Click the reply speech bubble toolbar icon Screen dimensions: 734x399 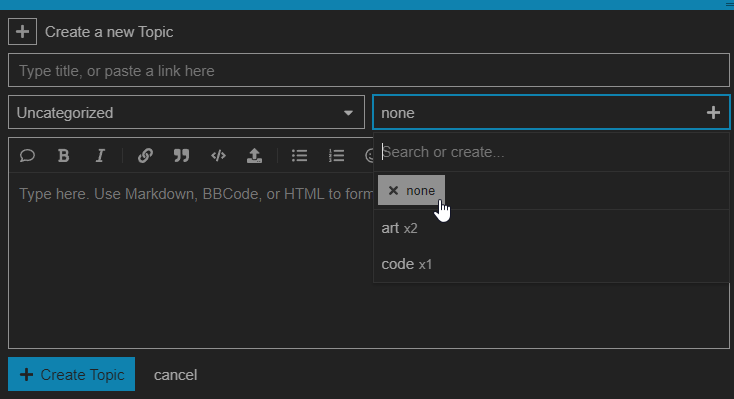point(27,155)
